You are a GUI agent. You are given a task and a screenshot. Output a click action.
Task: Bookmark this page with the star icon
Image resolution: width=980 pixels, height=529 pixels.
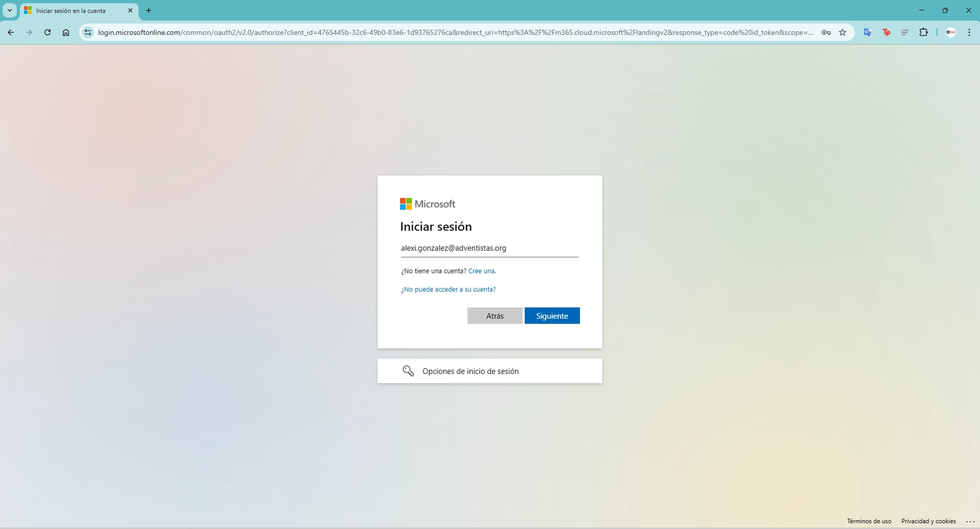coord(843,32)
